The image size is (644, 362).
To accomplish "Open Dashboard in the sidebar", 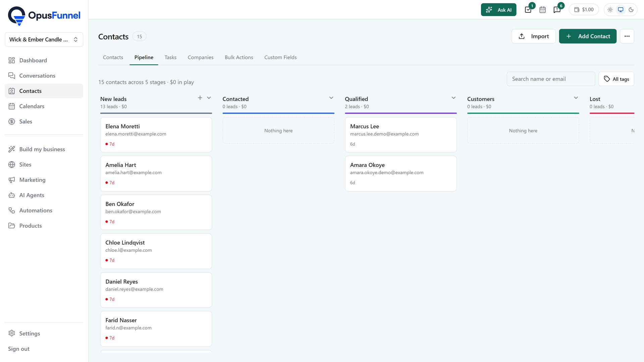I will click(44, 60).
